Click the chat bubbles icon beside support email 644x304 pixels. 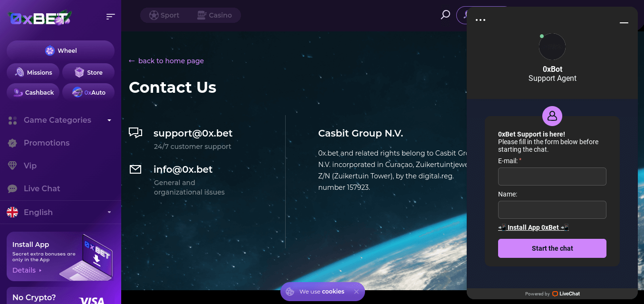click(x=135, y=133)
